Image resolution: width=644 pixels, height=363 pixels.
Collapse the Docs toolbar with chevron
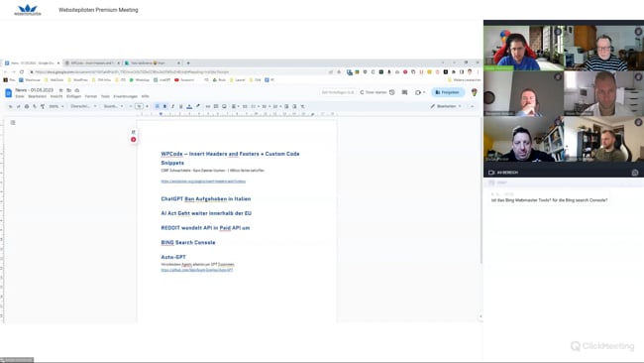[x=473, y=106]
